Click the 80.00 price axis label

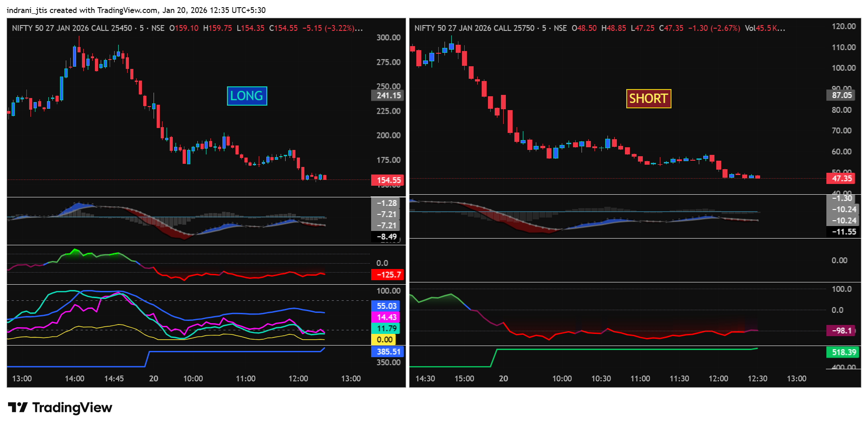tap(842, 110)
